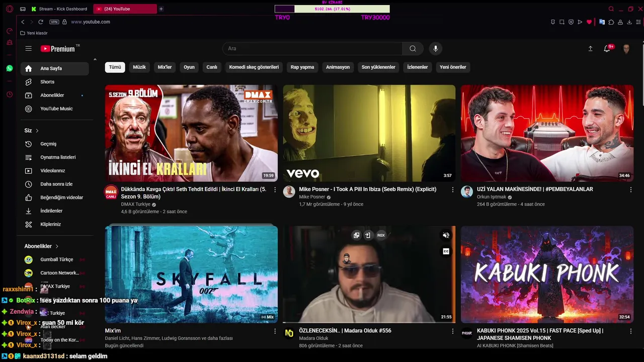Select the Müzik filter chip

point(139,67)
